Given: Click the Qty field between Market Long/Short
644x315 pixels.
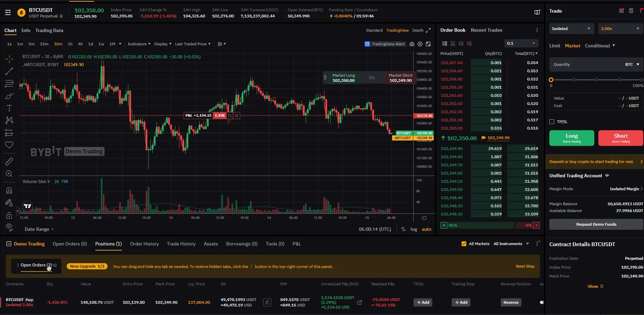Looking at the screenshot, I should [x=372, y=78].
